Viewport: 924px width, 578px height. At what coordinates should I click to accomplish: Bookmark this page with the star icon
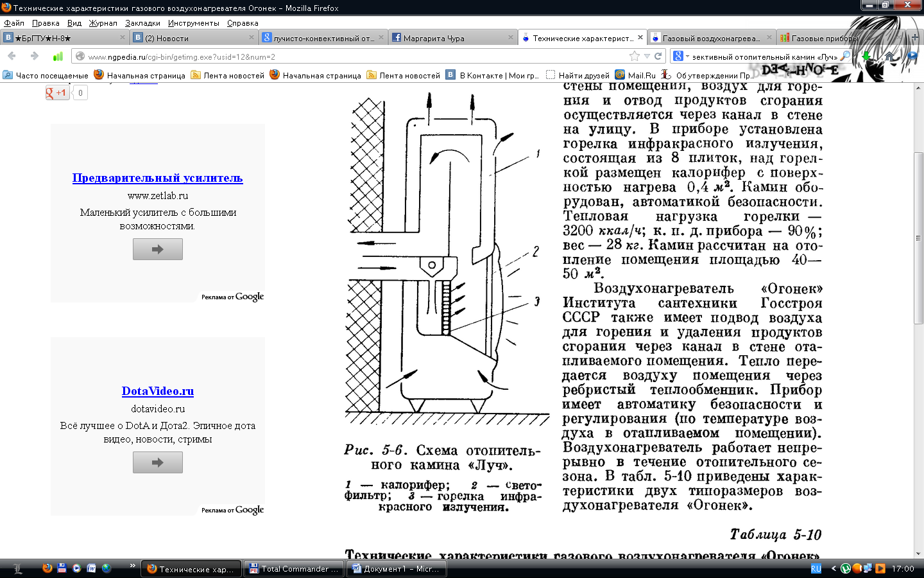635,56
